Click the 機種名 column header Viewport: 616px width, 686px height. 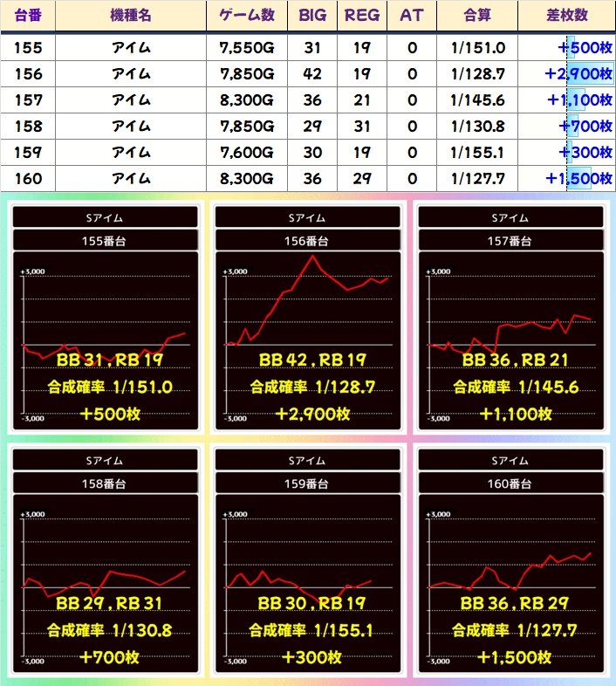pyautogui.click(x=131, y=16)
